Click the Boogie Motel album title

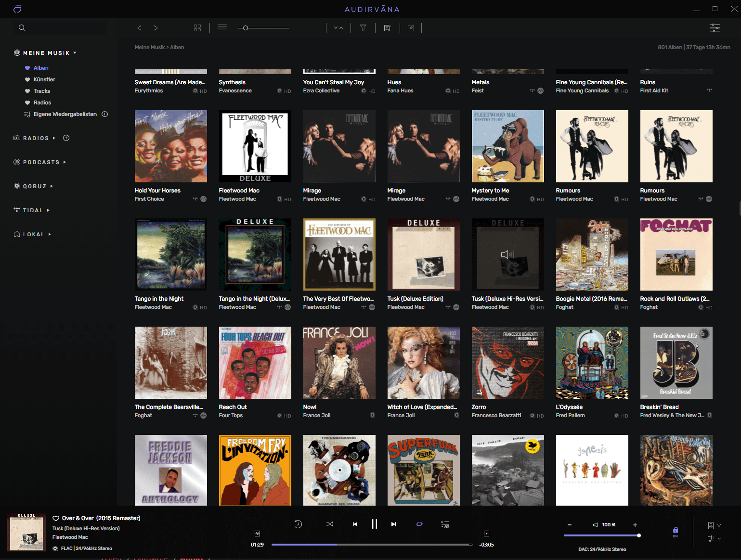point(592,299)
